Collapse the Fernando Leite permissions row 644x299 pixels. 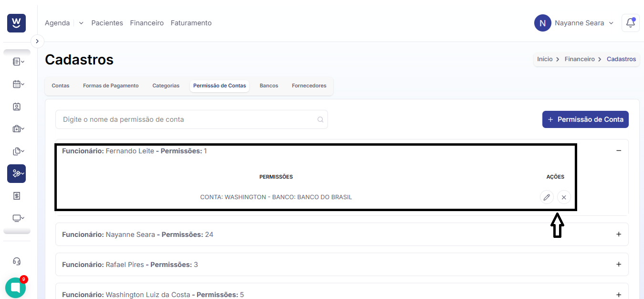[619, 150]
